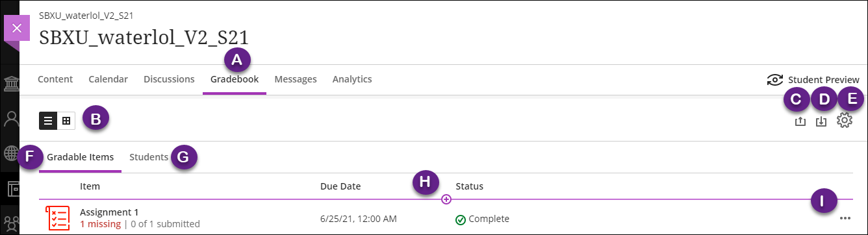The width and height of the screenshot is (868, 235).
Task: Open the Gradebook tab
Action: [x=235, y=79]
